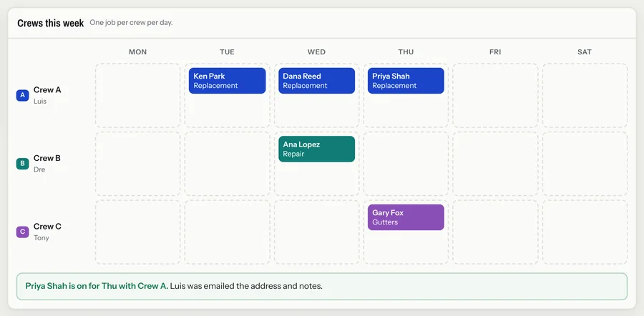Click the empty Crew A Friday slot
Viewport: 644px width, 316px height.
(495, 95)
